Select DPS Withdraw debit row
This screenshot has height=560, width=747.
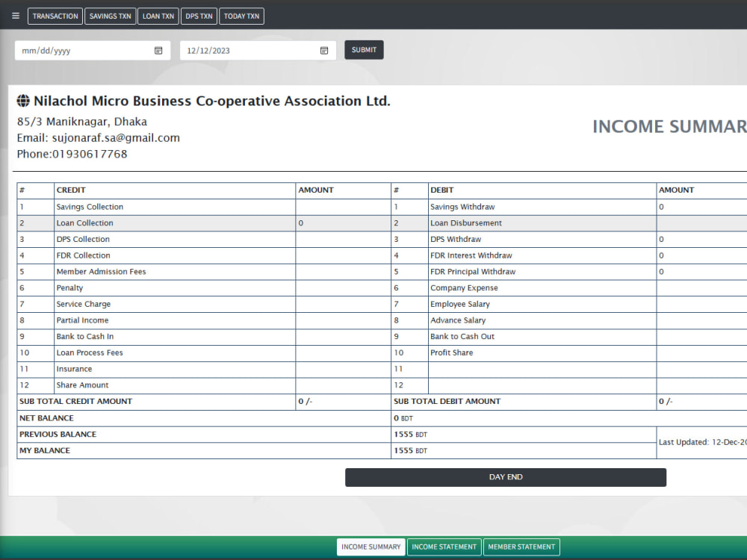click(x=456, y=239)
